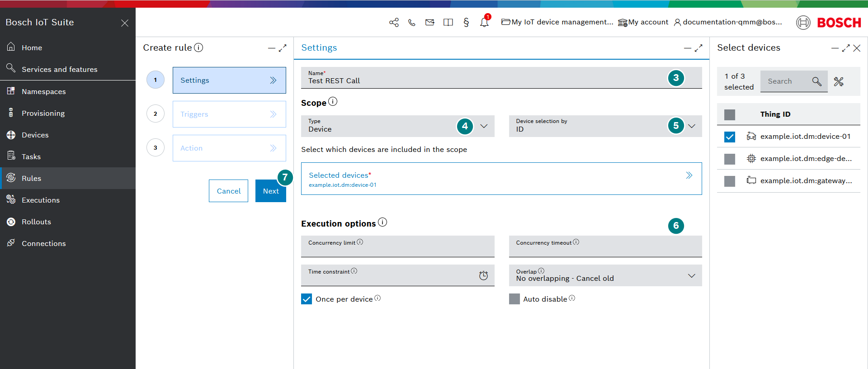Click the Bosch logo
The height and width of the screenshot is (369, 868).
pos(829,23)
